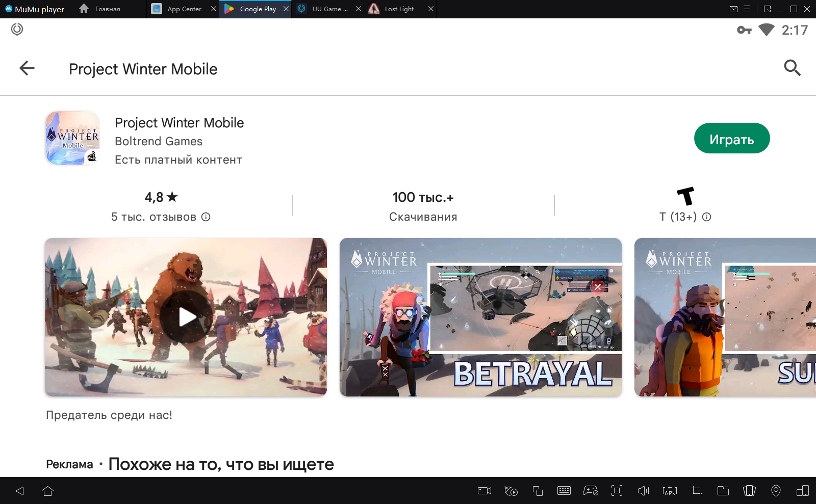Open the multi-window copies icon
Screen dimensions: 816x504
point(537,491)
